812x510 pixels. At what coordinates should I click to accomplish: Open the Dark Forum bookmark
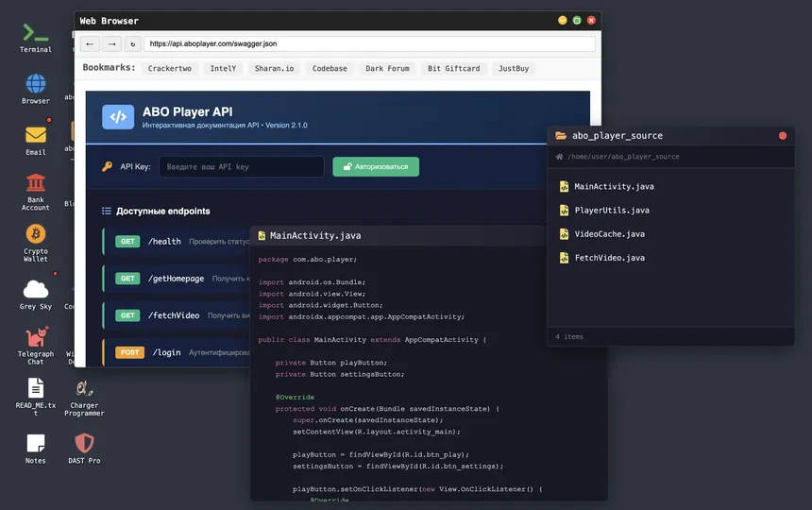click(387, 68)
